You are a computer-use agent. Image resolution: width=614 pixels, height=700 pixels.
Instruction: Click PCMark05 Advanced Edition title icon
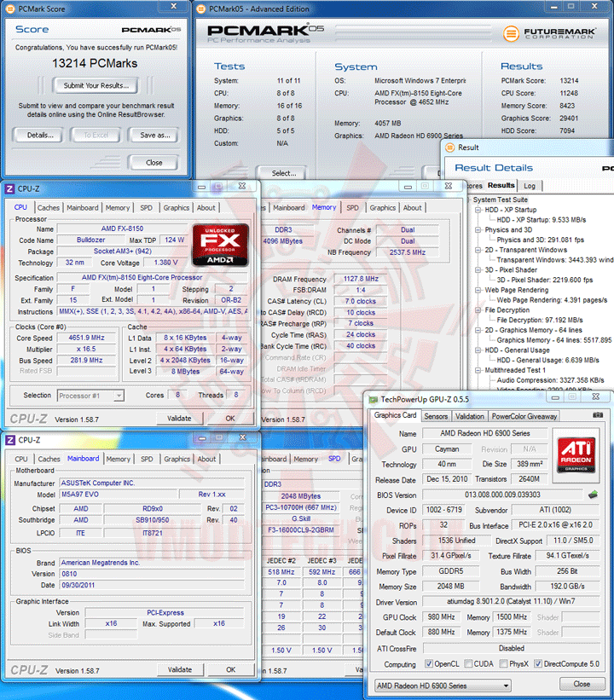point(201,9)
